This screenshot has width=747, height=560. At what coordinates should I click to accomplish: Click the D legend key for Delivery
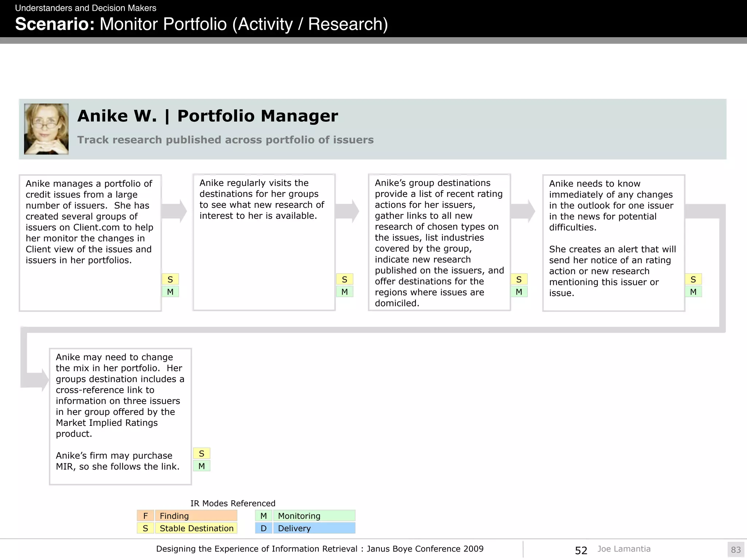pos(264,528)
